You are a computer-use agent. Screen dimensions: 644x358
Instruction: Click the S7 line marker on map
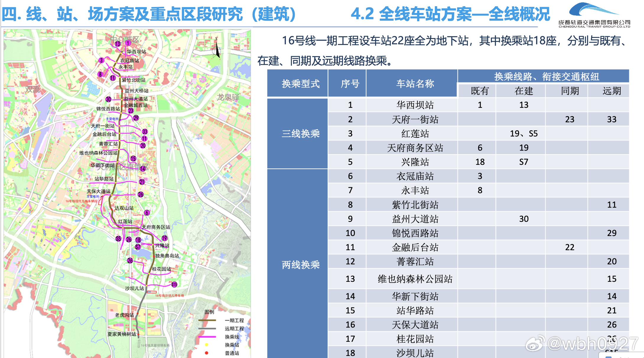pos(138,247)
